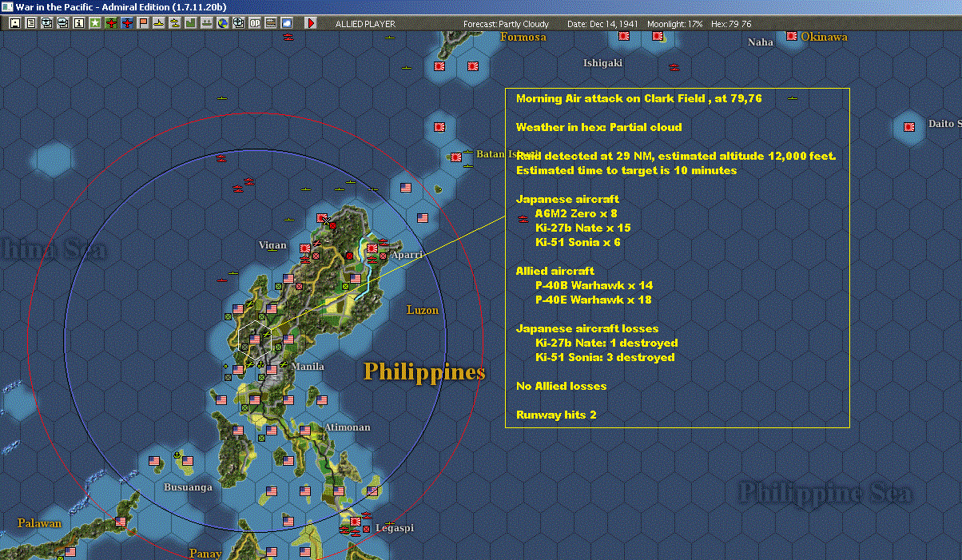Click the cloud weather toolbar icon
Viewport: 962px width, 560px height.
coord(287,23)
